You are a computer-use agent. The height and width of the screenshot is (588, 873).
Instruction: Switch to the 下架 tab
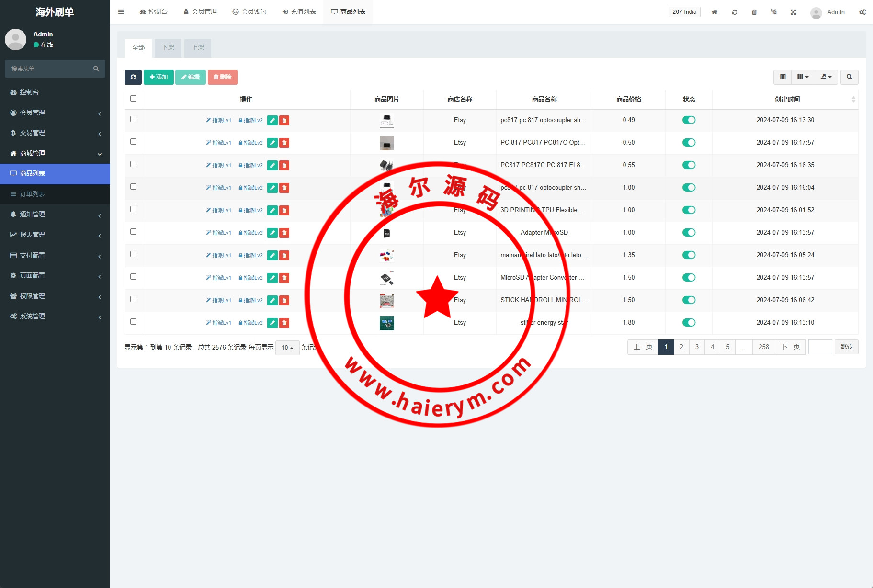pos(168,48)
